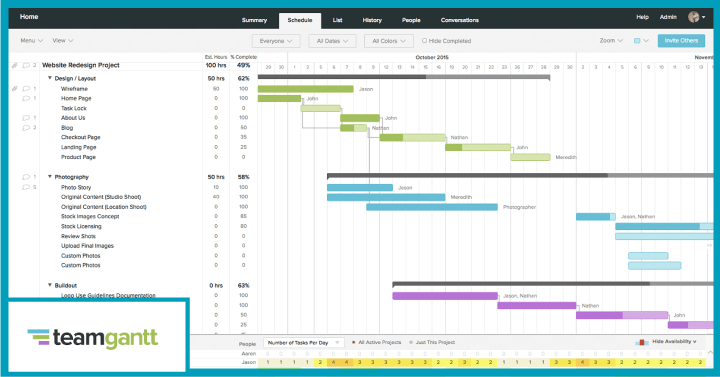
Task: Open the Menu dropdown
Action: tap(31, 40)
